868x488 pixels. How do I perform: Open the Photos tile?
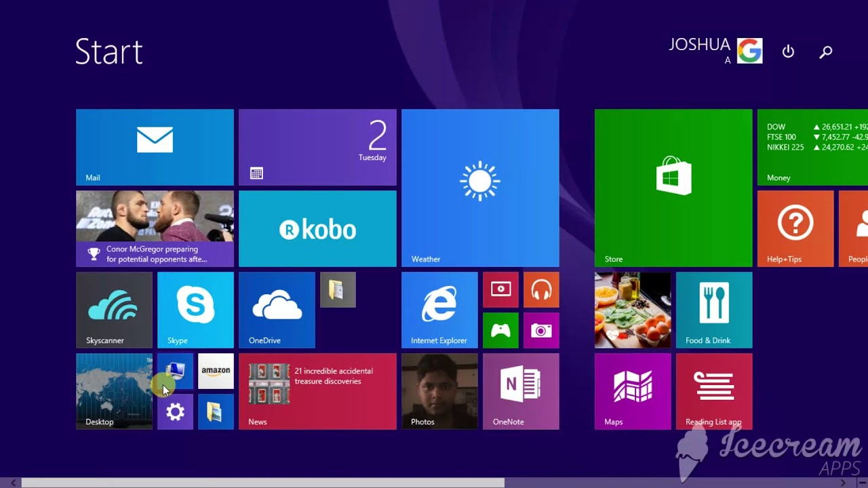439,391
